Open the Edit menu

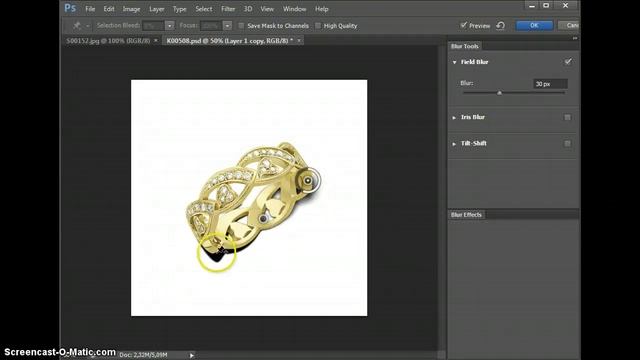pyautogui.click(x=109, y=9)
